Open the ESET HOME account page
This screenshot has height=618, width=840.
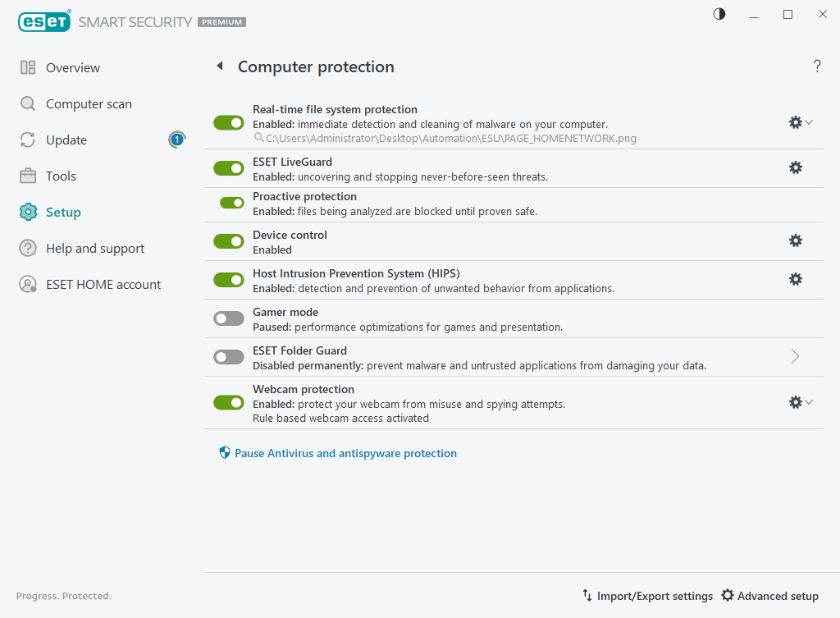[x=102, y=284]
